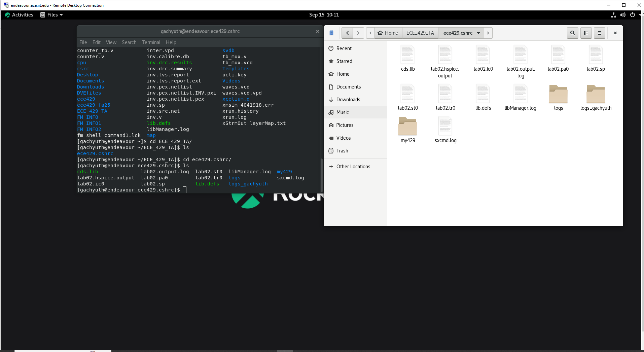Open Starred in the Files sidebar
Viewport: 644px width, 352px height.
(x=355, y=61)
